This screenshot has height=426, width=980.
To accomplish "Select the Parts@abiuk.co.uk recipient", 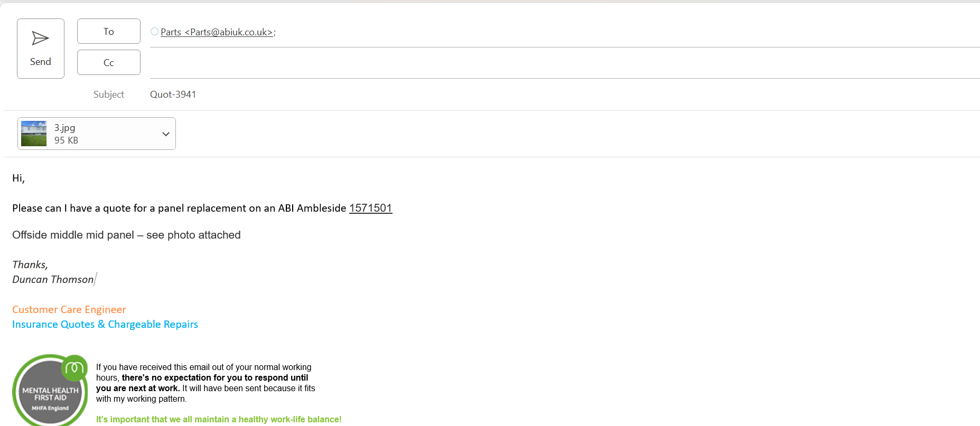I will click(217, 32).
